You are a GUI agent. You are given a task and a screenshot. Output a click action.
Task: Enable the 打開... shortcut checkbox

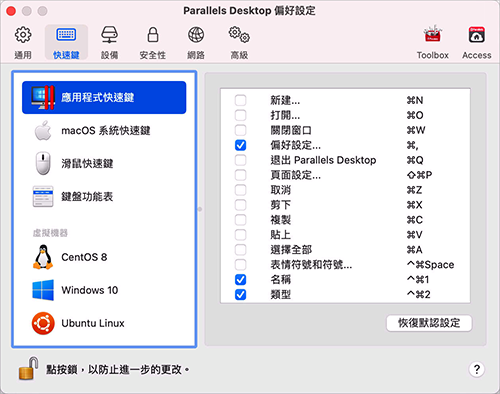240,115
